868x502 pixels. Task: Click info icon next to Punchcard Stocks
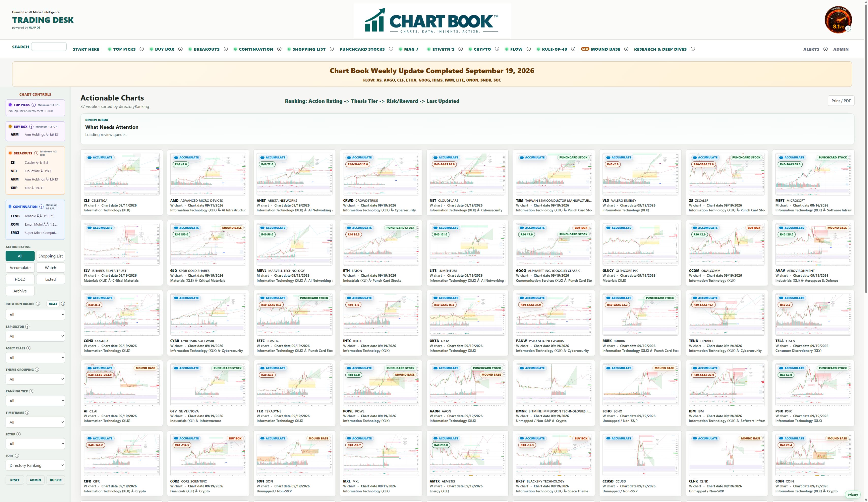click(x=391, y=49)
